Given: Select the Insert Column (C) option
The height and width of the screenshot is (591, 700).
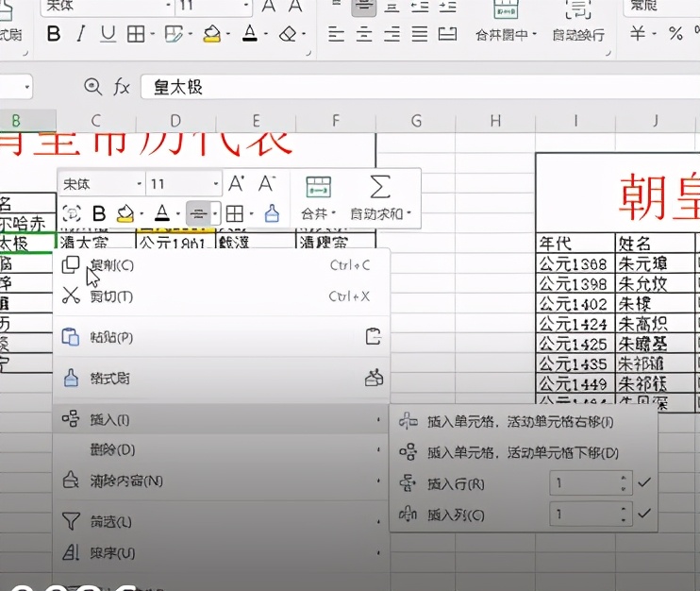Looking at the screenshot, I should click(x=456, y=515).
